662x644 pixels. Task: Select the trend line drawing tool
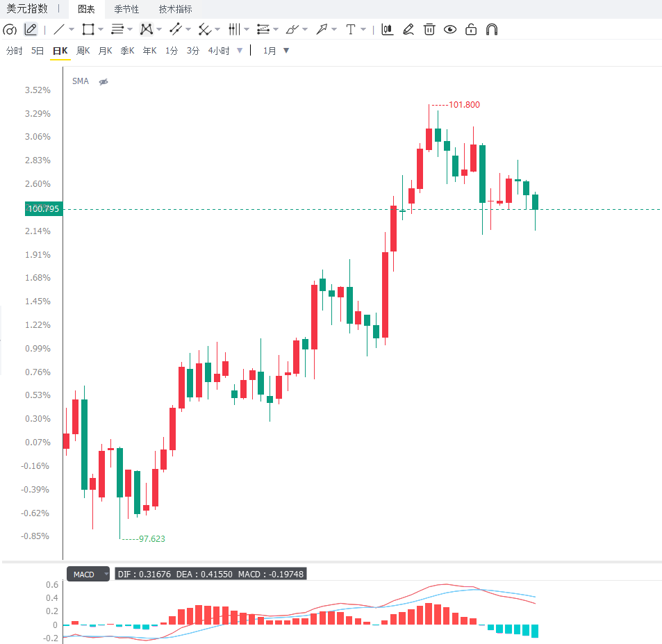coord(59,30)
